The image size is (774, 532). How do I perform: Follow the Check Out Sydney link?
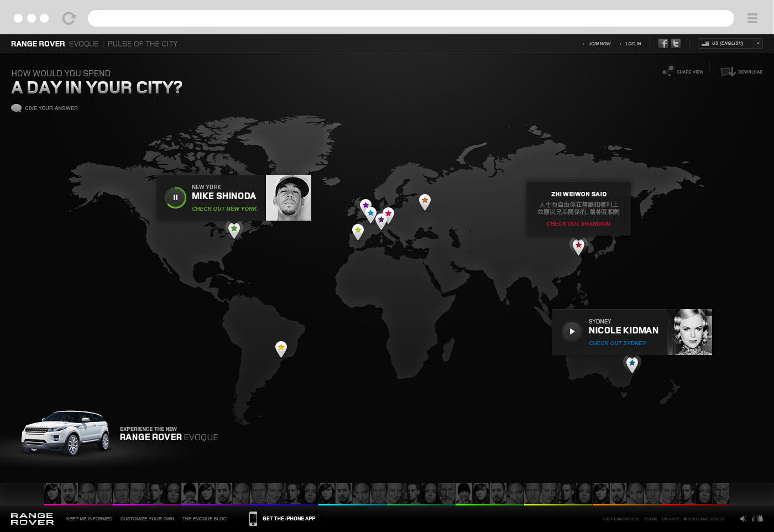click(x=618, y=343)
